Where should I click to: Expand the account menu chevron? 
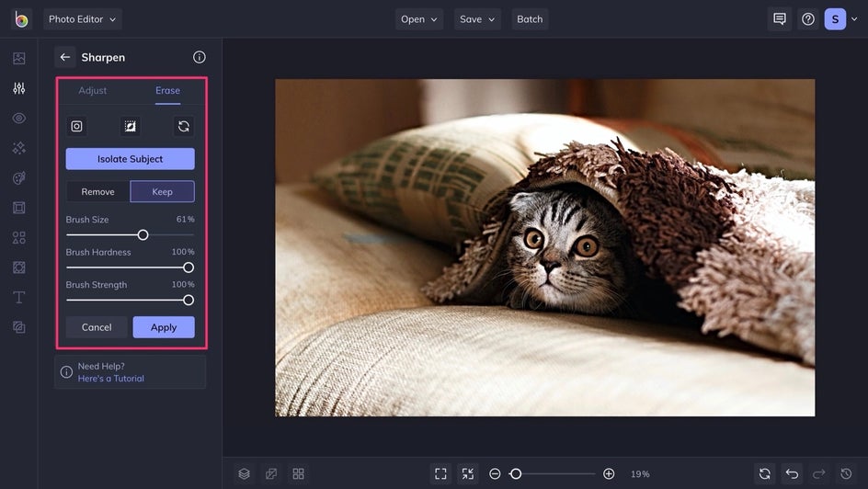tap(854, 19)
